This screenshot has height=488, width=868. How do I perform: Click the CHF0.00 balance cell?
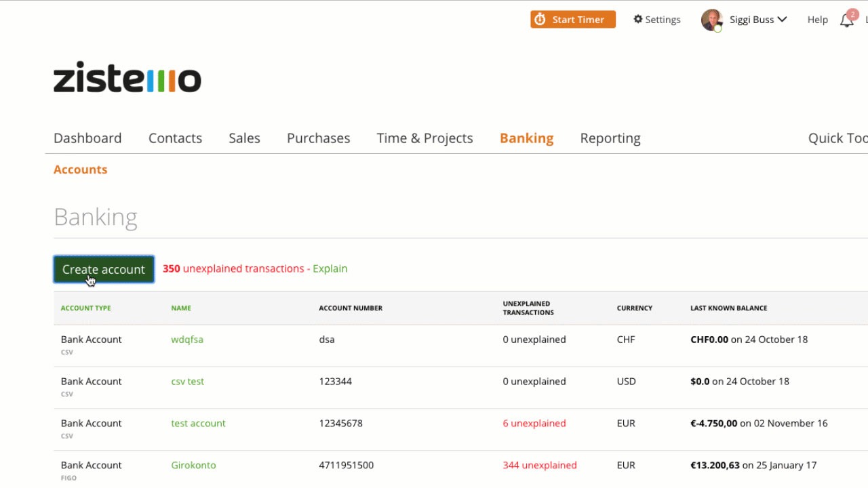pos(749,340)
